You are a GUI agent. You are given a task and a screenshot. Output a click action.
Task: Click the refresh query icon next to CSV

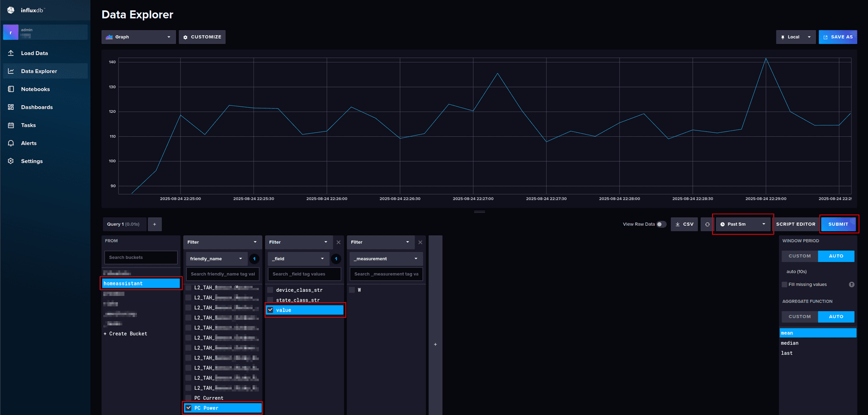pos(707,224)
